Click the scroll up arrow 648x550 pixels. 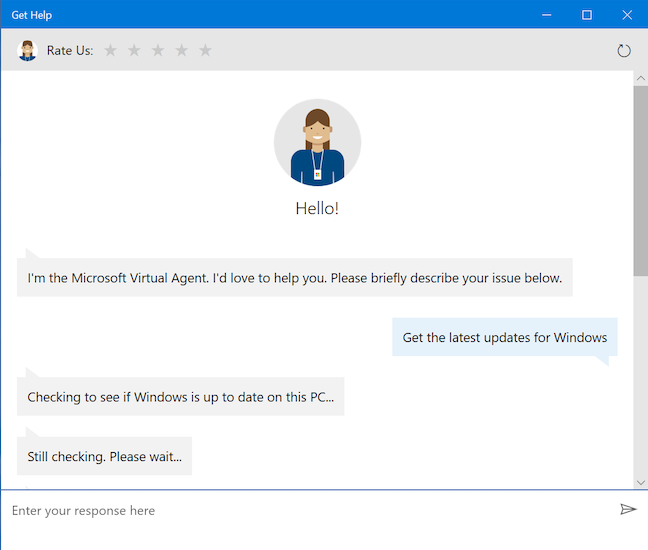[640, 78]
